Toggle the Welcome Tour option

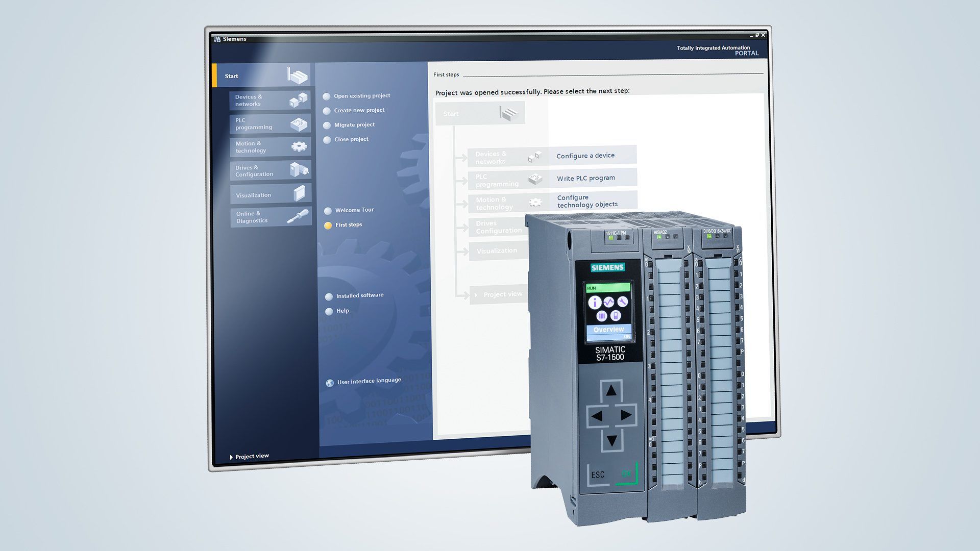(x=328, y=210)
